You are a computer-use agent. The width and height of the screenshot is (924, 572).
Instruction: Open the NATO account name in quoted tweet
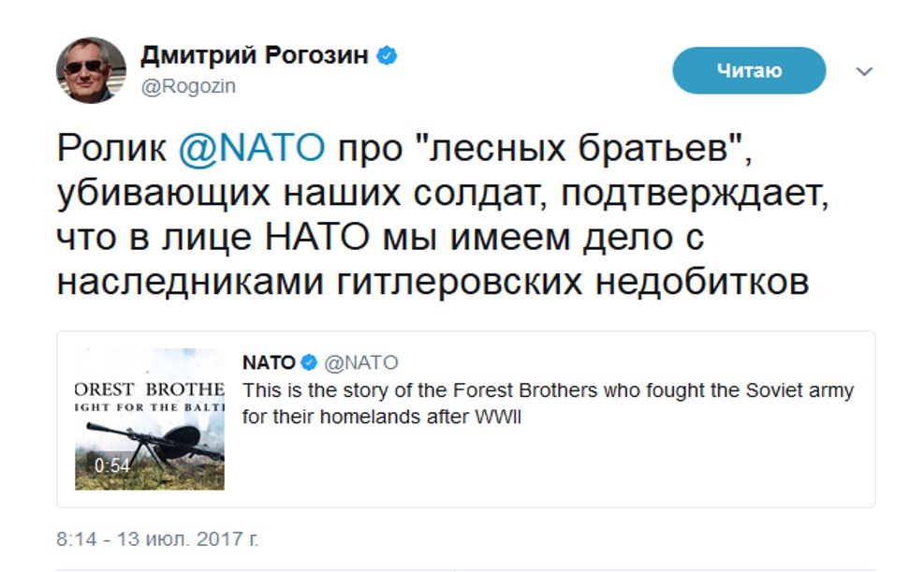pos(269,362)
